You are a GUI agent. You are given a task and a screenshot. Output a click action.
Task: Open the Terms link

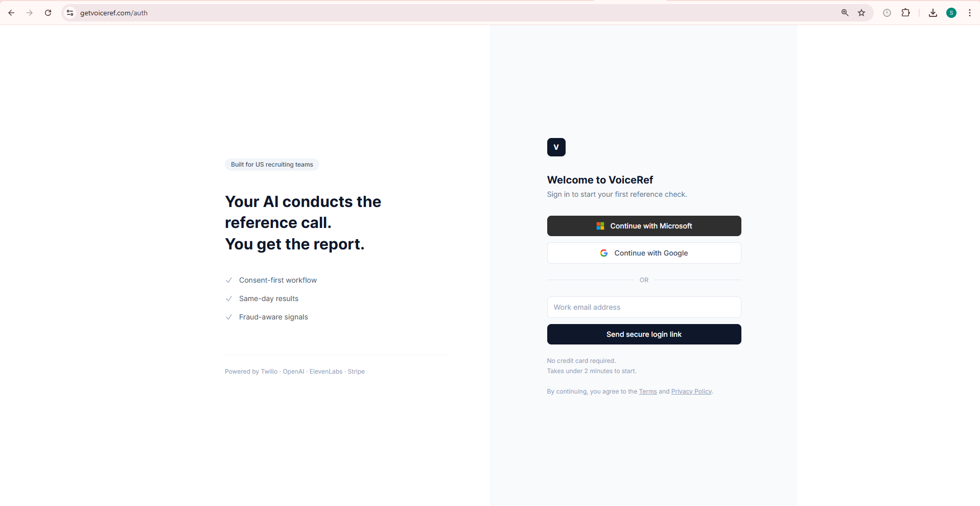[x=647, y=392]
